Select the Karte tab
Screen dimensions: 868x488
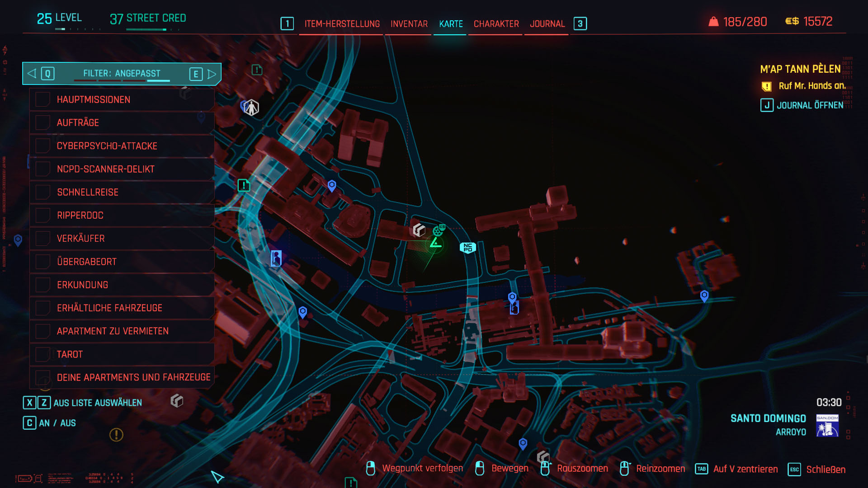451,24
